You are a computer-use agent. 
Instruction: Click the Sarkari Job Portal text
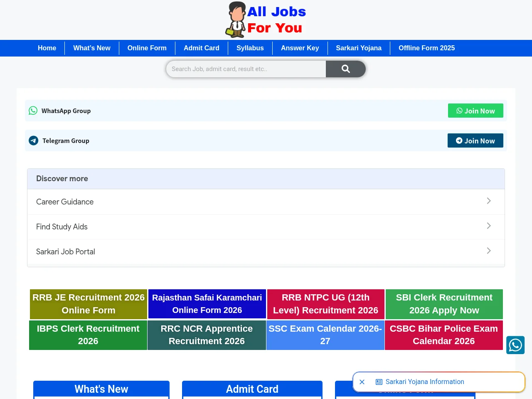pos(66,252)
